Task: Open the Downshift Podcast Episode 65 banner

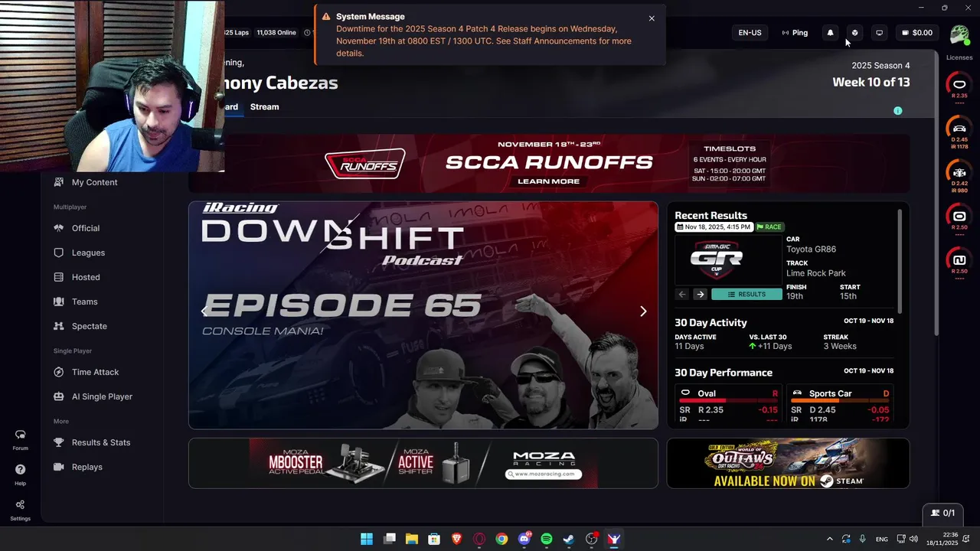Action: (423, 315)
